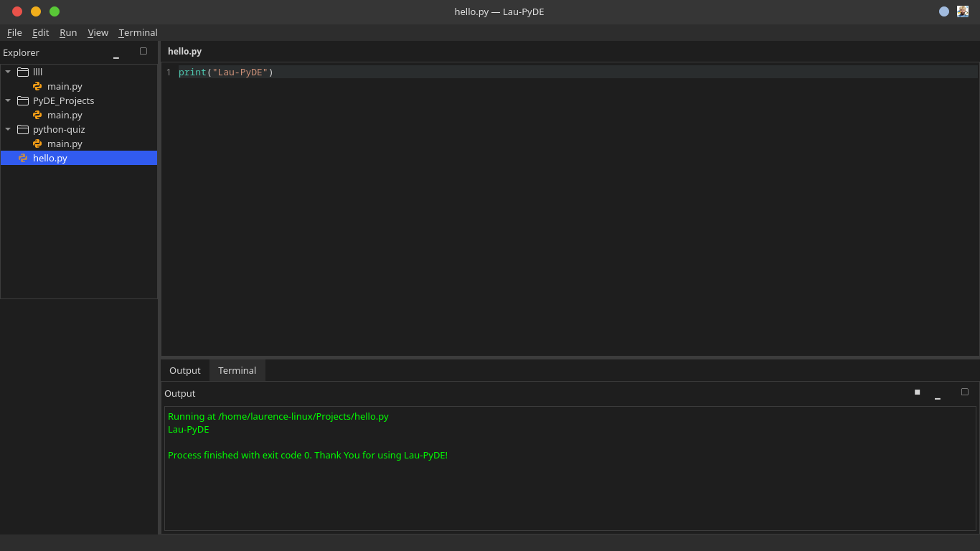Select the llll folder in Explorer
Image resolution: width=980 pixels, height=551 pixels.
click(x=38, y=72)
